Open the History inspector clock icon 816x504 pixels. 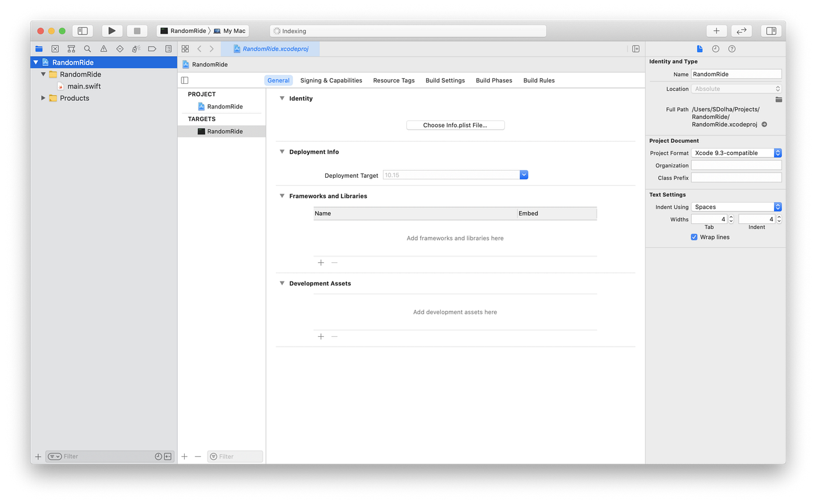click(x=715, y=49)
